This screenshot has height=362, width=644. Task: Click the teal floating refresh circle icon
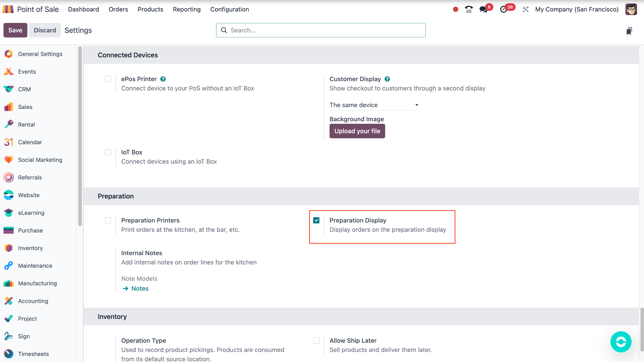tap(621, 342)
